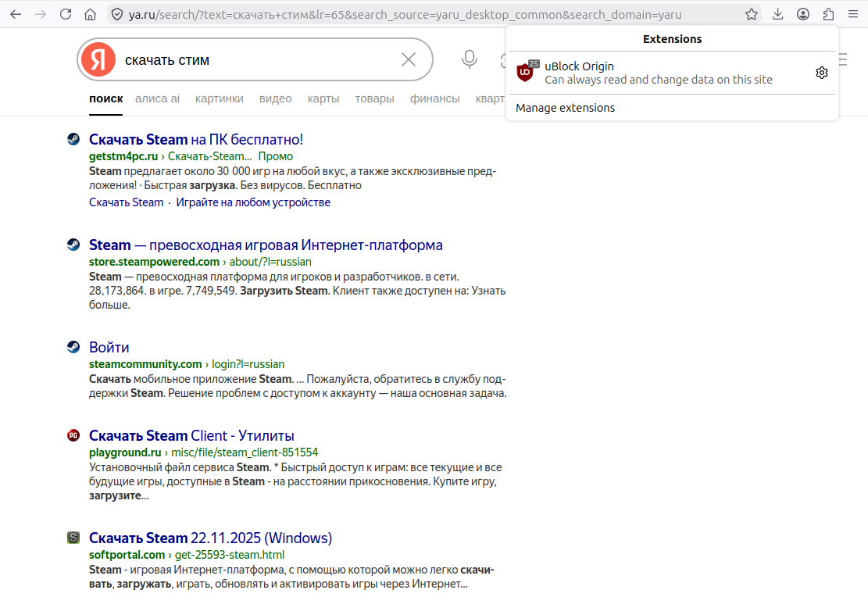The height and width of the screenshot is (615, 868).
Task: Click the 'Скачать Steam' sitelink
Action: pos(127,202)
